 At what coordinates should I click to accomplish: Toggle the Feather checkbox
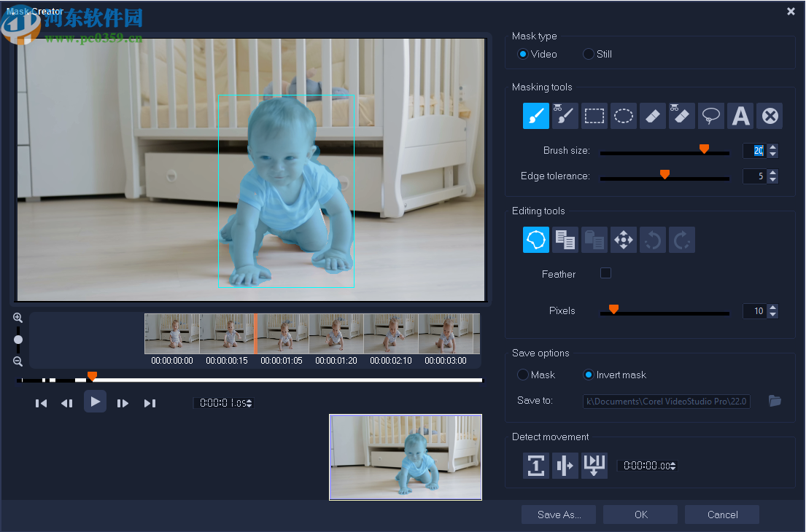click(x=605, y=273)
